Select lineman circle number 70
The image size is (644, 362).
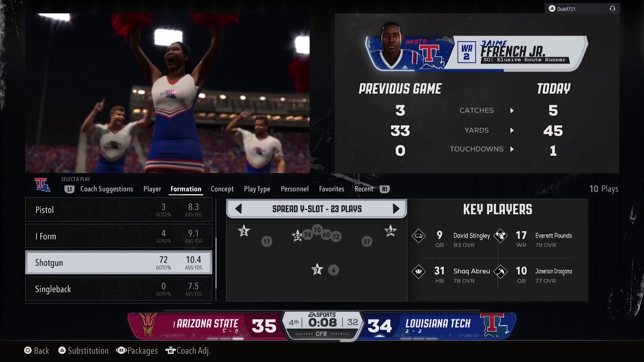[x=317, y=230]
